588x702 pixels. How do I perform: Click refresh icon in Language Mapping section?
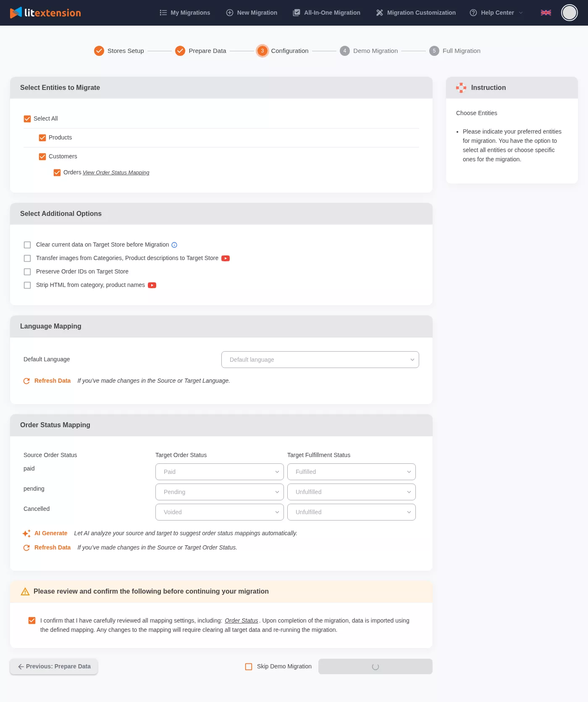(26, 381)
